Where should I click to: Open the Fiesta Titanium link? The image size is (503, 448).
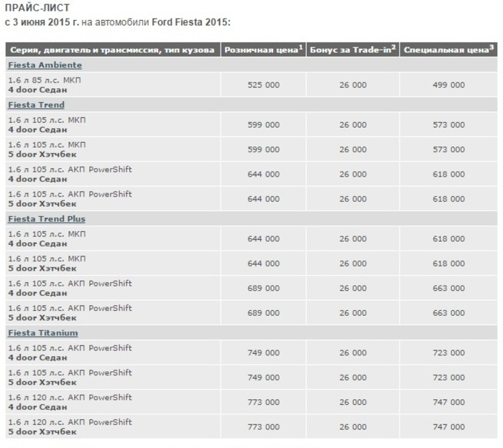(43, 333)
